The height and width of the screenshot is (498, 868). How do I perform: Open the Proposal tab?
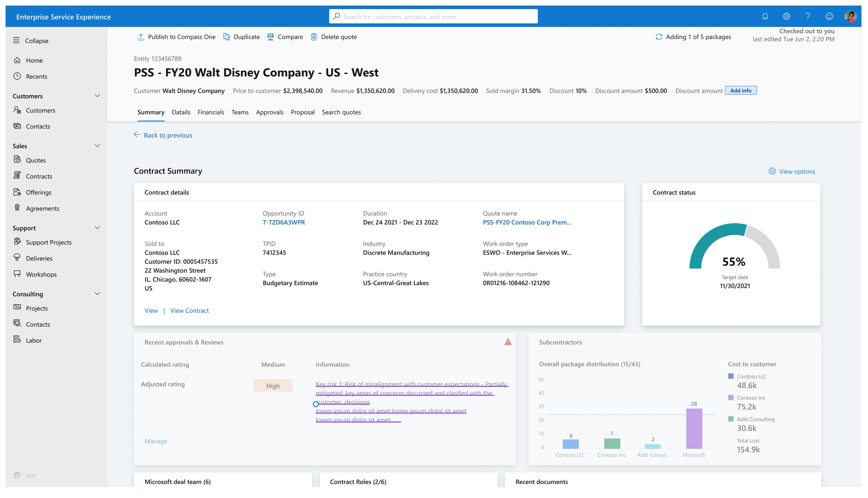click(302, 112)
